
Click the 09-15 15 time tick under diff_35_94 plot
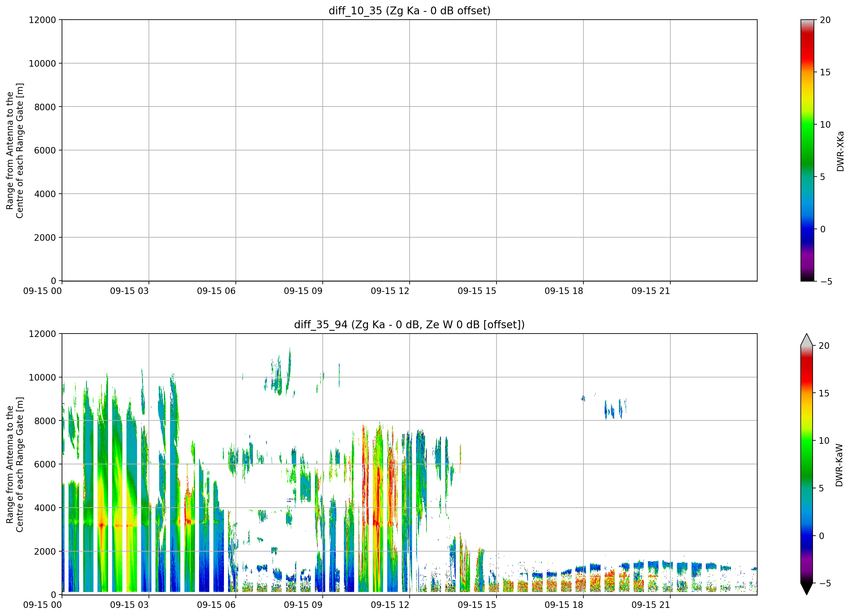coord(477,605)
